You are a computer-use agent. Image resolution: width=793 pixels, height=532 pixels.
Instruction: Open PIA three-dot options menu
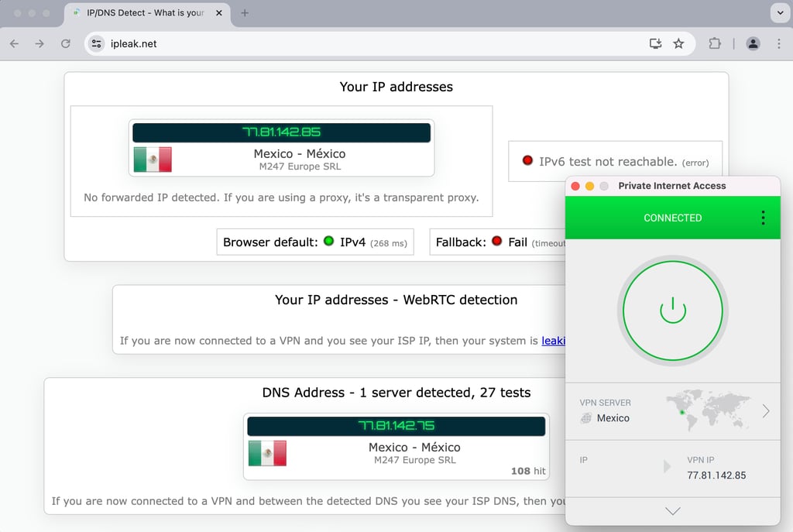coord(763,218)
